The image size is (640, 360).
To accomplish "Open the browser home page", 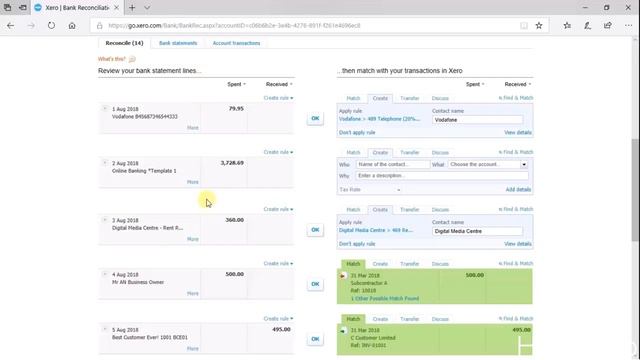I will (x=72, y=25).
